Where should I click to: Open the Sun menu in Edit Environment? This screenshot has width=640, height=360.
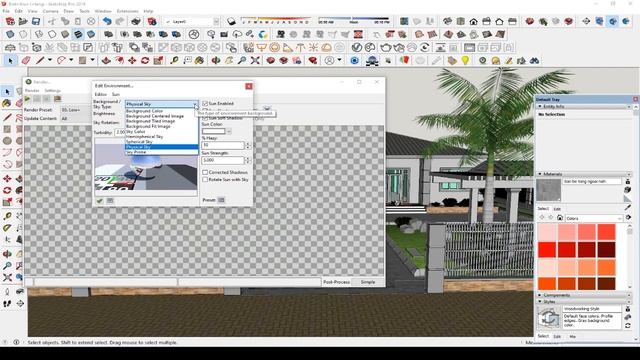pos(116,94)
